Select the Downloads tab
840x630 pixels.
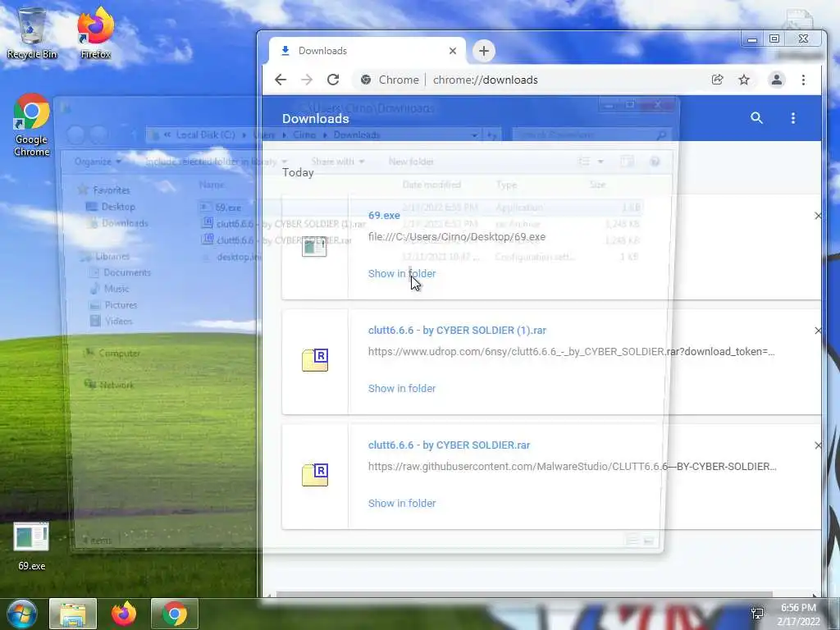tap(367, 51)
